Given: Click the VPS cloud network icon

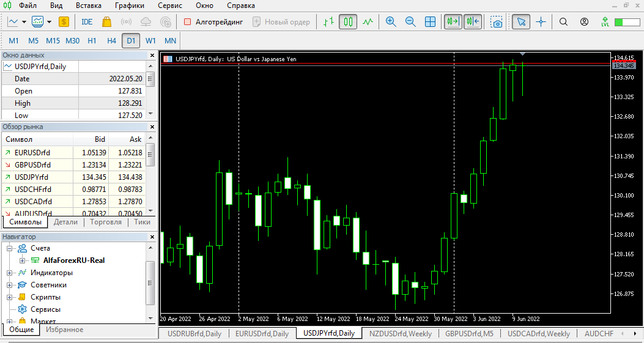Looking at the screenshot, I should pos(166,22).
